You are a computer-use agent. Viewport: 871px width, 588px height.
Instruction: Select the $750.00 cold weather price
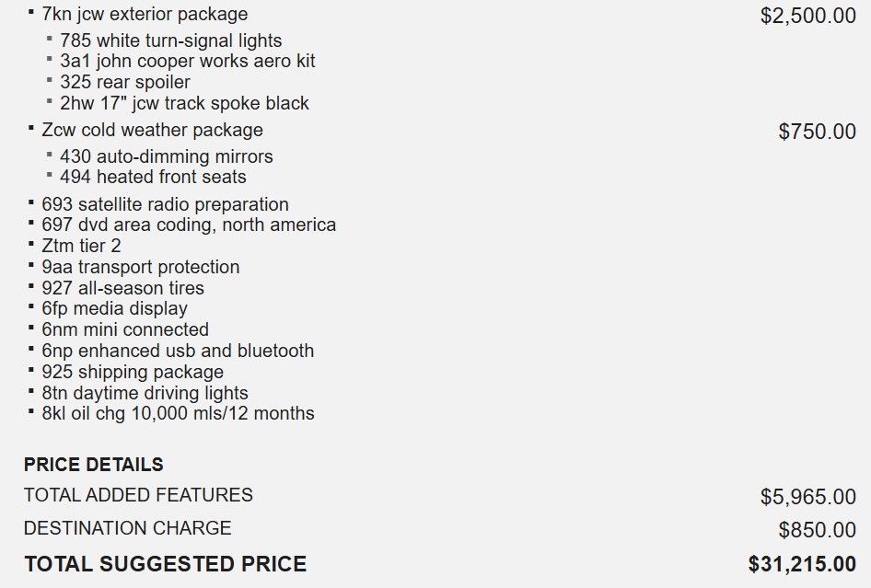click(x=817, y=132)
